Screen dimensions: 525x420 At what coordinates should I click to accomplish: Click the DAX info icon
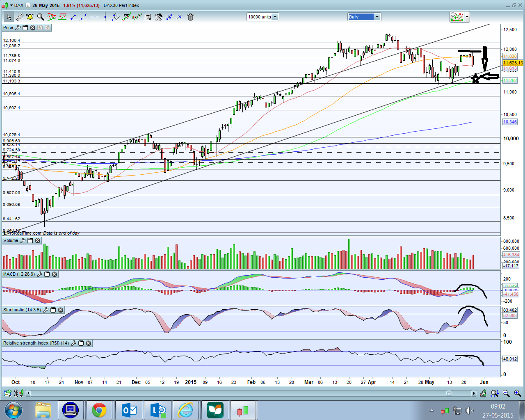tap(28, 5)
